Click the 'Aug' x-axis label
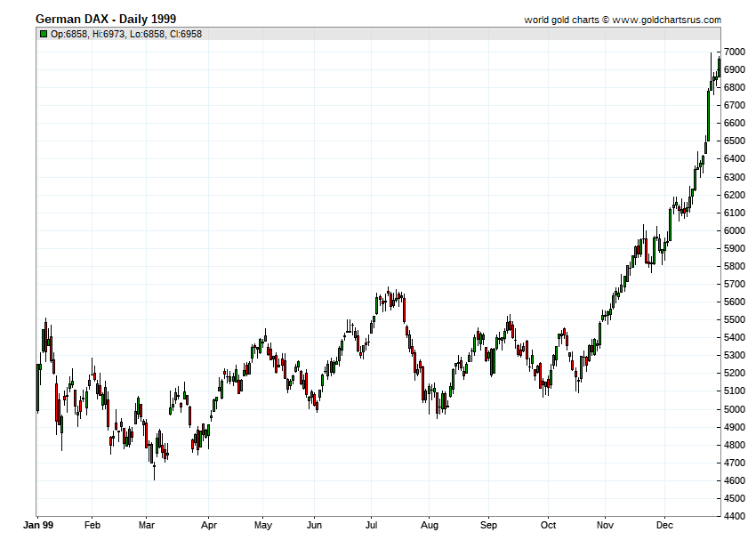 coord(429,527)
